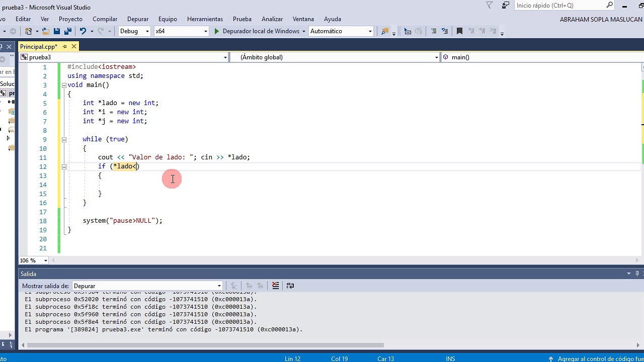This screenshot has height=362, width=644.
Task: Open the Prueba menu
Action: click(242, 19)
